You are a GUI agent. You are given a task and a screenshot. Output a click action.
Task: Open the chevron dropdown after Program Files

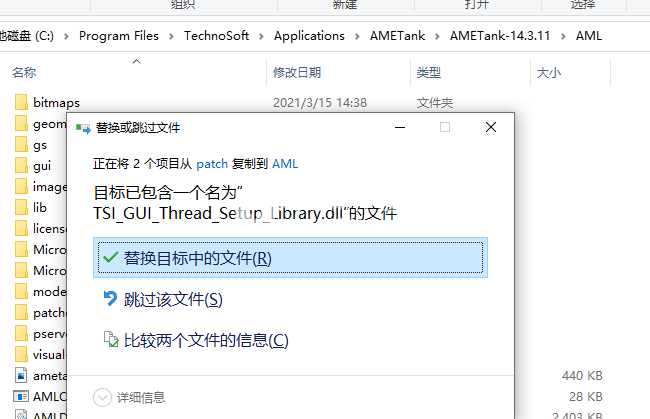[x=171, y=36]
